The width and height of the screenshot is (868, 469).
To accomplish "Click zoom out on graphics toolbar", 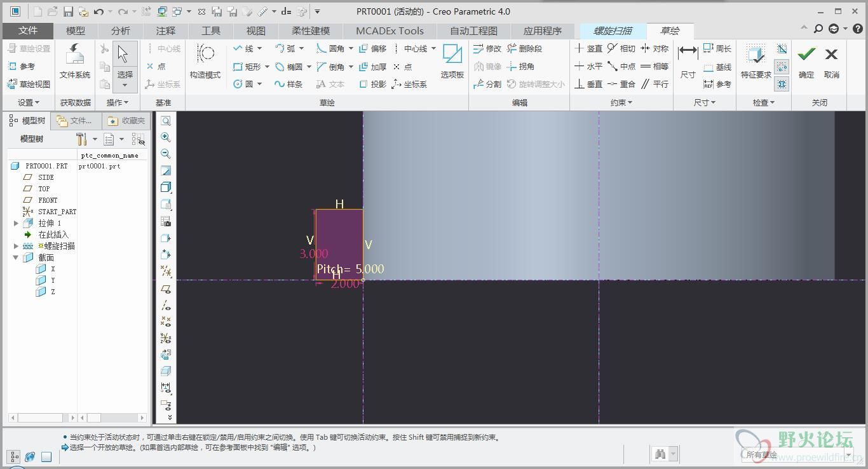I will tap(166, 153).
